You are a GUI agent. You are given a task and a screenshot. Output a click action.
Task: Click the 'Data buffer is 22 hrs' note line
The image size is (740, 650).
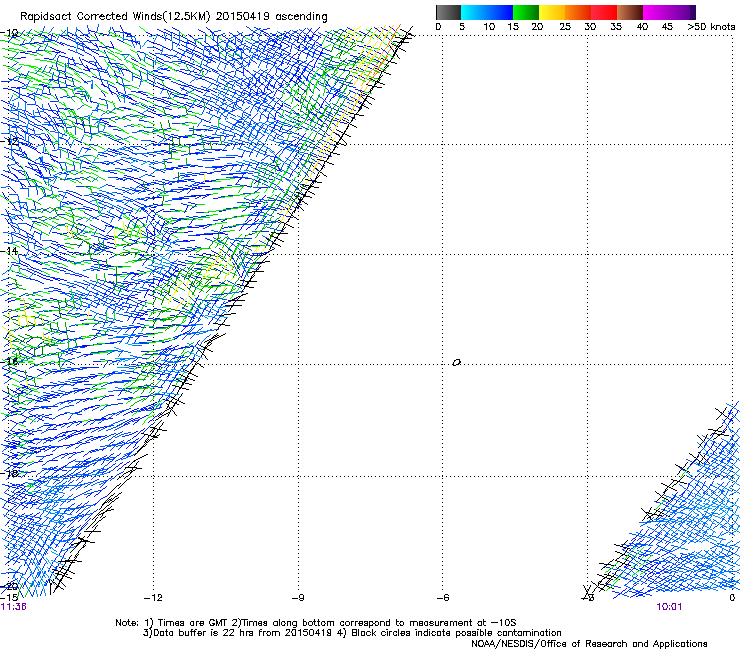click(352, 633)
